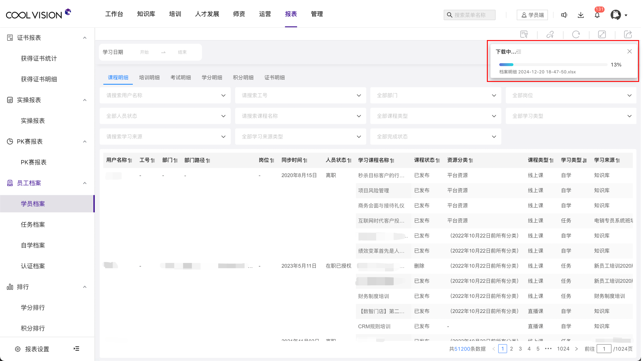Screen dimensions: 644x361
Task: Open the 请搜索工号 dropdown
Action: click(x=300, y=95)
